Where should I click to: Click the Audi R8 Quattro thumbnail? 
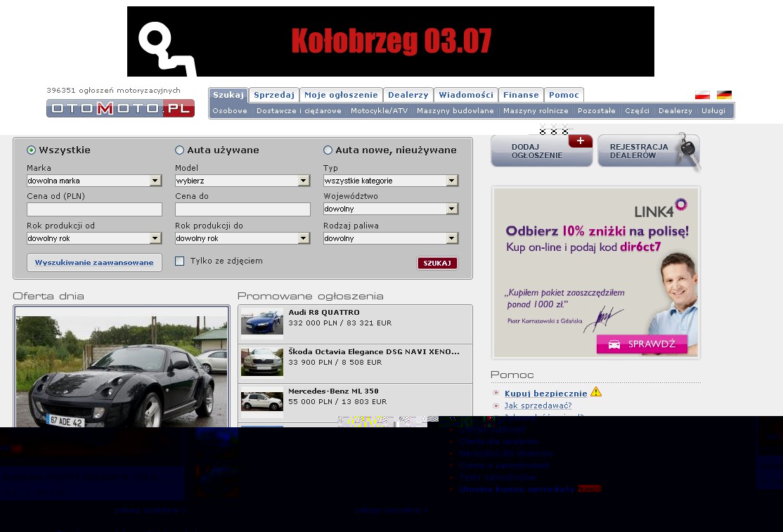coord(262,323)
